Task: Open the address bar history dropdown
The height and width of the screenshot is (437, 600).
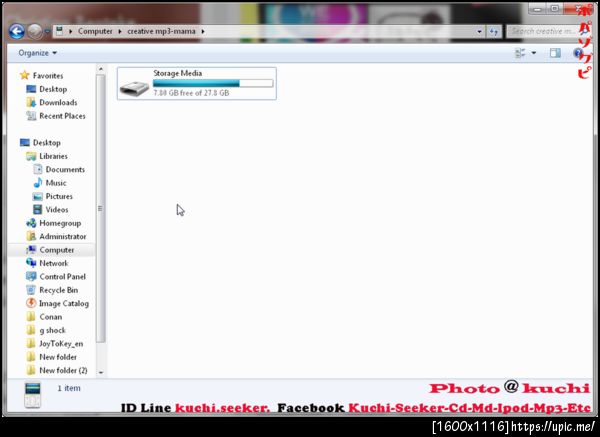Action: coord(479,32)
